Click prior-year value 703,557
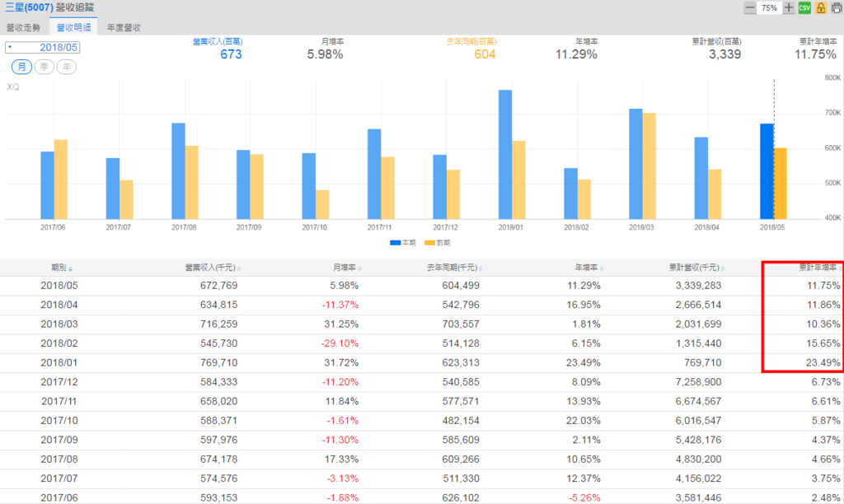This screenshot has height=504, width=844. click(461, 324)
